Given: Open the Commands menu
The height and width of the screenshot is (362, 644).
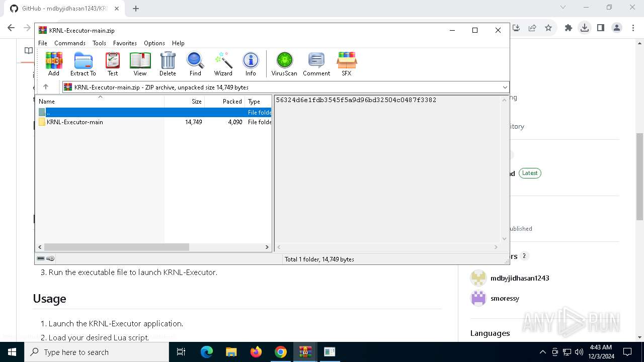Looking at the screenshot, I should tap(70, 43).
